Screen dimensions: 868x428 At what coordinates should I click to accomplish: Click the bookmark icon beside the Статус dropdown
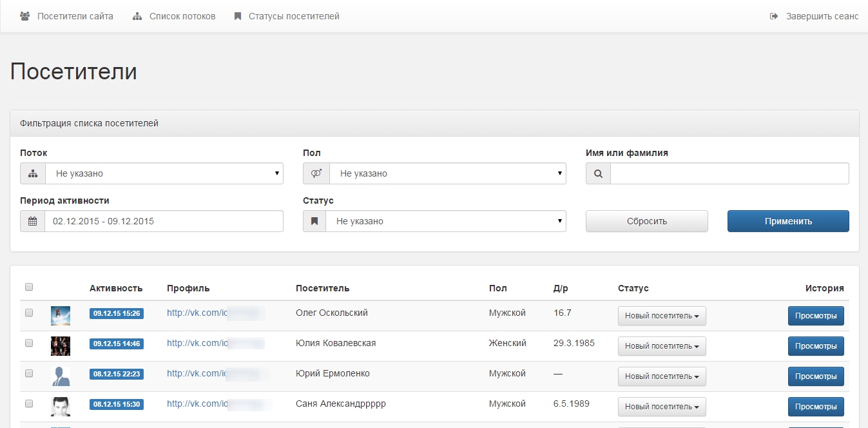pos(314,221)
